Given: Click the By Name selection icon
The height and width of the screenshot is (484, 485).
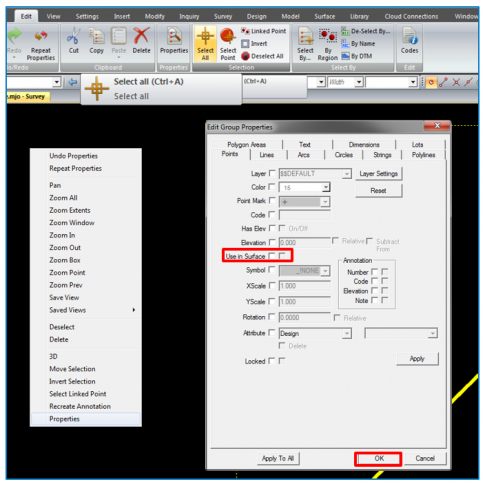Looking at the screenshot, I should [345, 44].
